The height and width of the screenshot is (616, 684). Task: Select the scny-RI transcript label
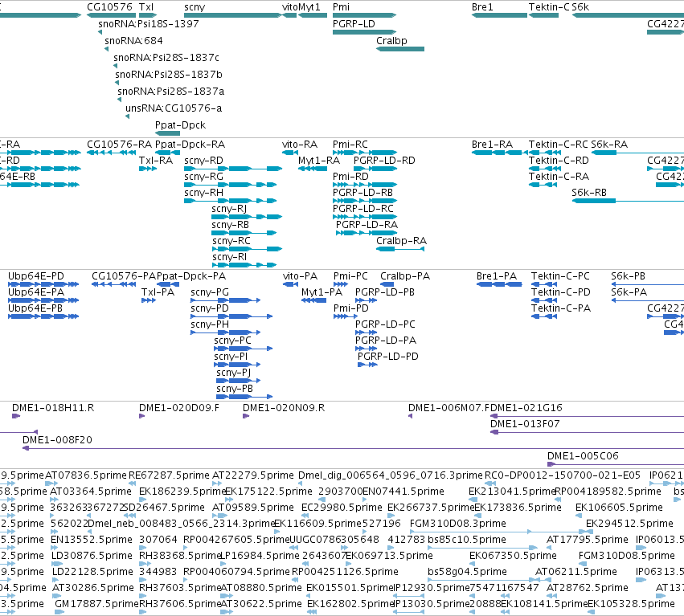[x=229, y=257]
